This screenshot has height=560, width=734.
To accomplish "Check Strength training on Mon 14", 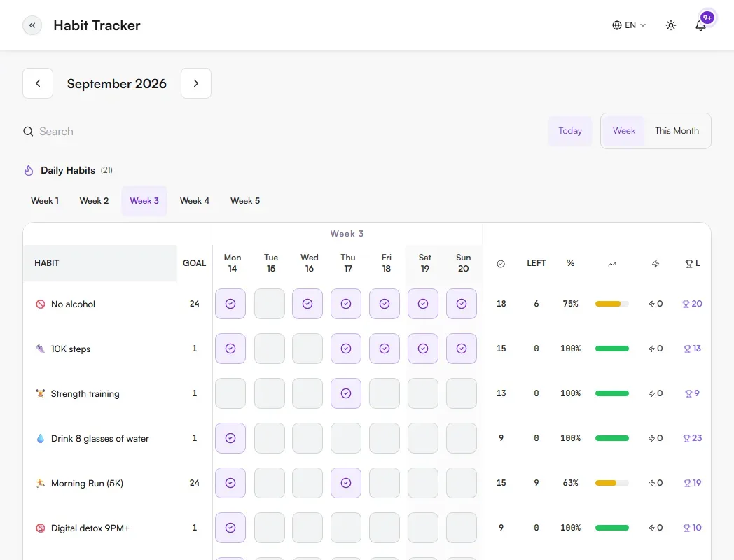I will (x=230, y=393).
